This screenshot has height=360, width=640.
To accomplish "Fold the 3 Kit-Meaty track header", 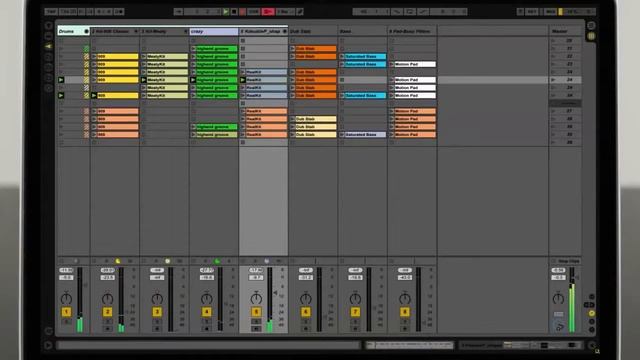I will click(186, 31).
